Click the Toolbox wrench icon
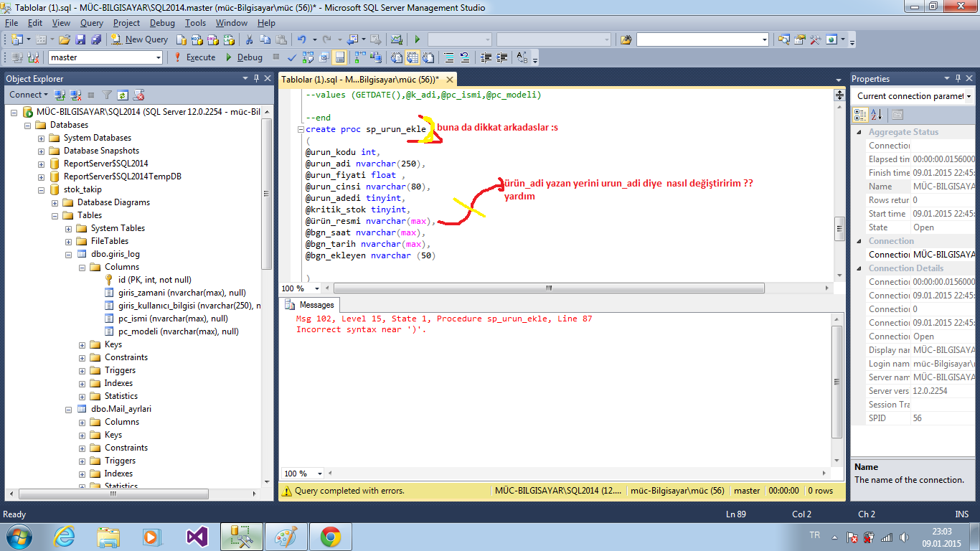The width and height of the screenshot is (980, 551). [815, 39]
